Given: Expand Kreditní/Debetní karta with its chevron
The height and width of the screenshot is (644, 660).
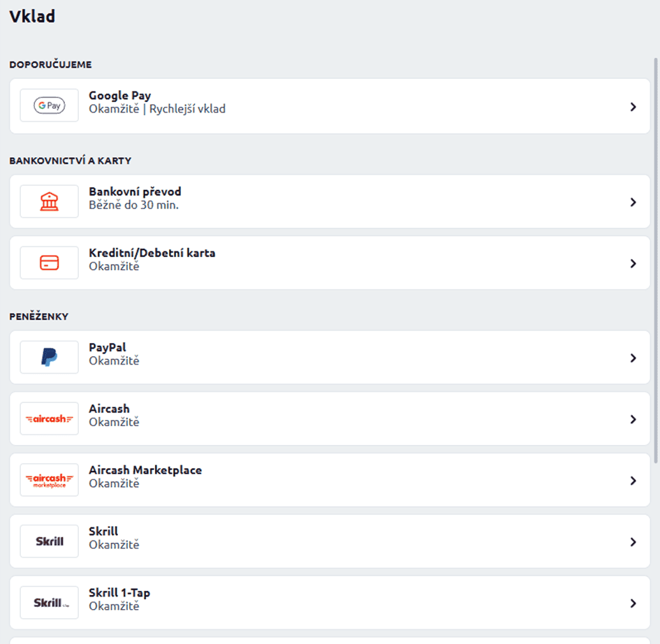Looking at the screenshot, I should click(633, 263).
